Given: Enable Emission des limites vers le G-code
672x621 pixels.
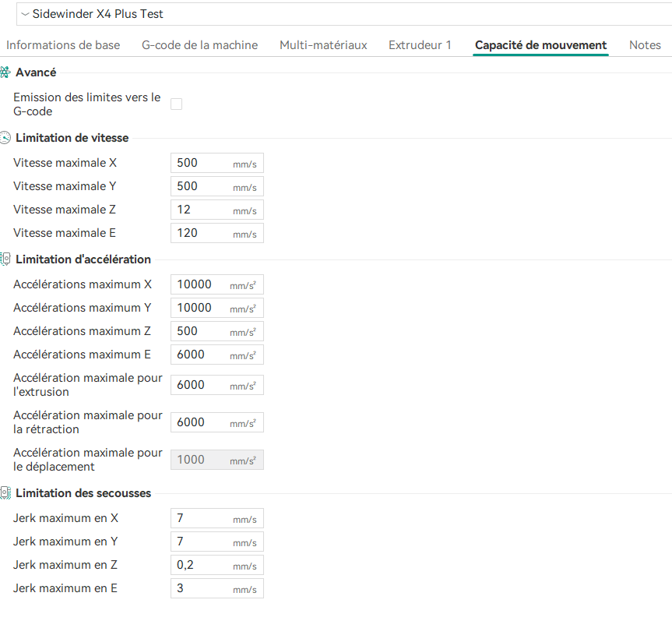Looking at the screenshot, I should (x=176, y=104).
